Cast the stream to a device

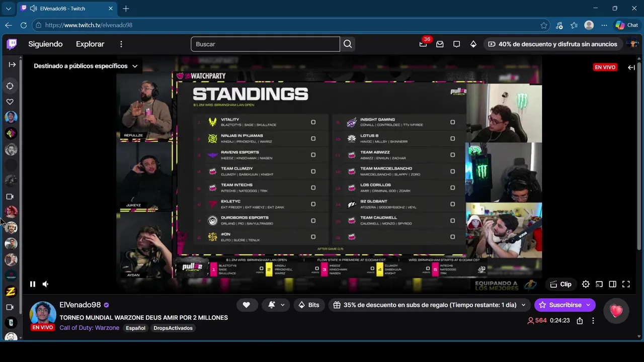(599, 284)
